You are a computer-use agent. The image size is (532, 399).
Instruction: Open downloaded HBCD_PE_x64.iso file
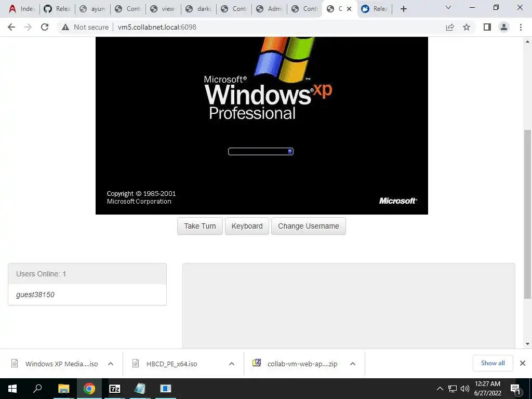166,364
